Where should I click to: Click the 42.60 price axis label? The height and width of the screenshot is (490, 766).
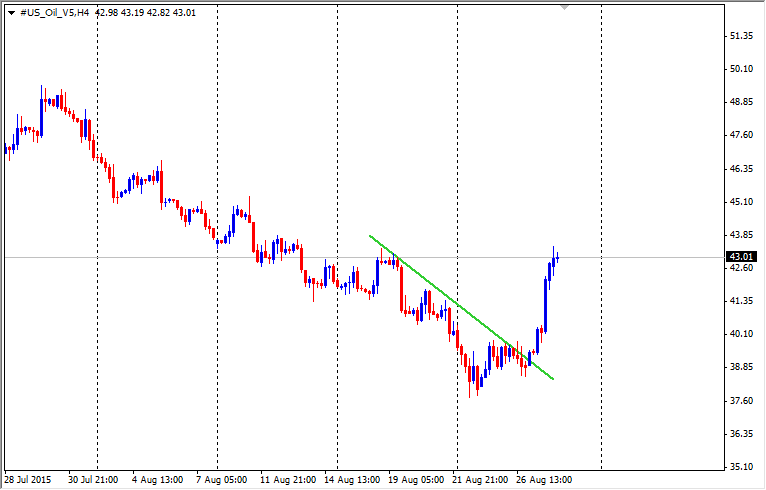[x=741, y=268]
